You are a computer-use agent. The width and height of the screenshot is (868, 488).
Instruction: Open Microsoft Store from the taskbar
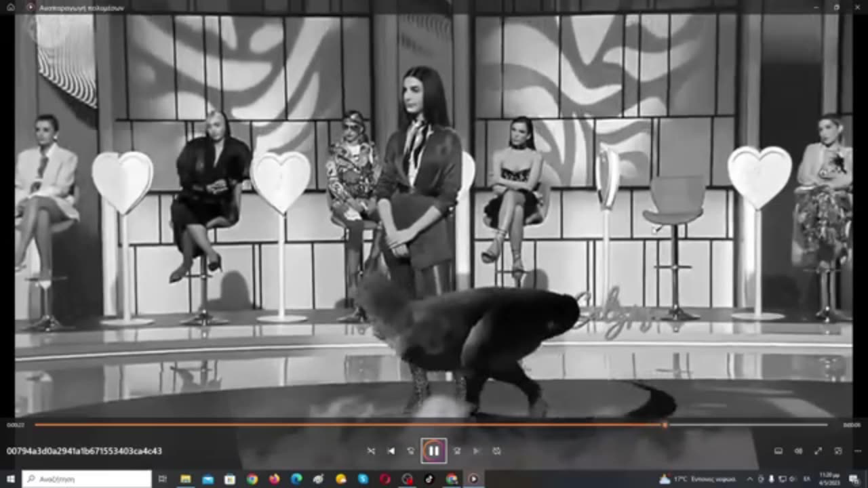230,479
